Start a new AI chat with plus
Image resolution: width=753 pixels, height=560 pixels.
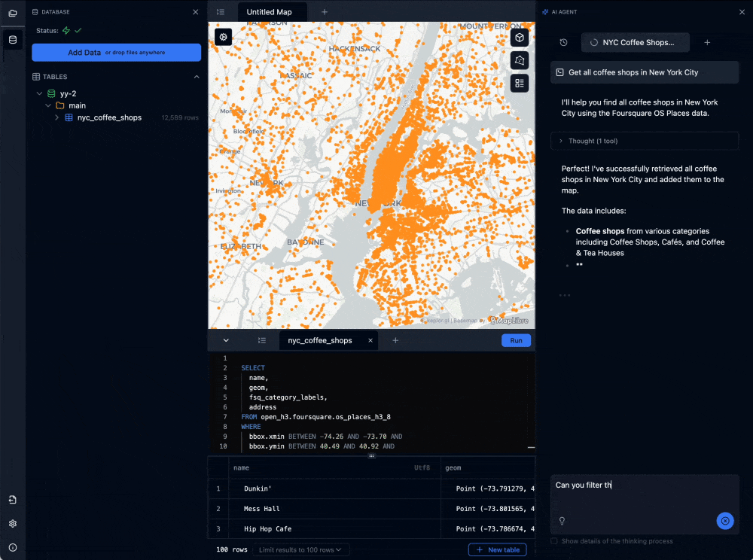(x=707, y=42)
